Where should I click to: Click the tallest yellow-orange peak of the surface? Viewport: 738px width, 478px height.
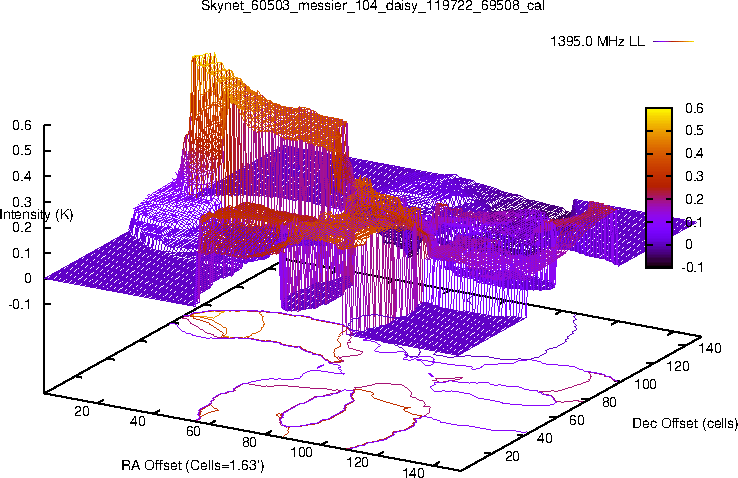click(204, 59)
